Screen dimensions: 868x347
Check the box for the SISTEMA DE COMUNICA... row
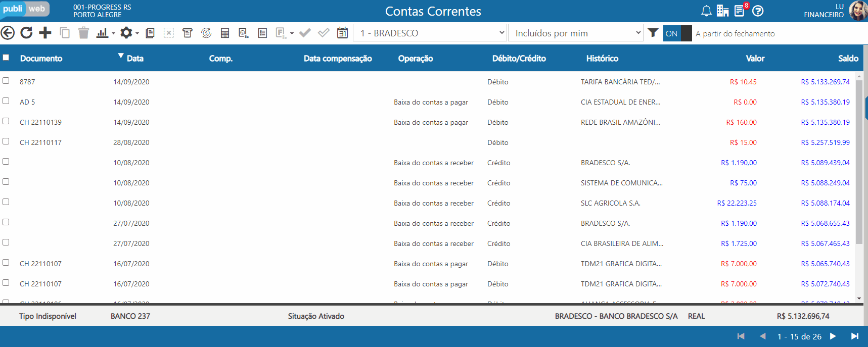coord(6,182)
